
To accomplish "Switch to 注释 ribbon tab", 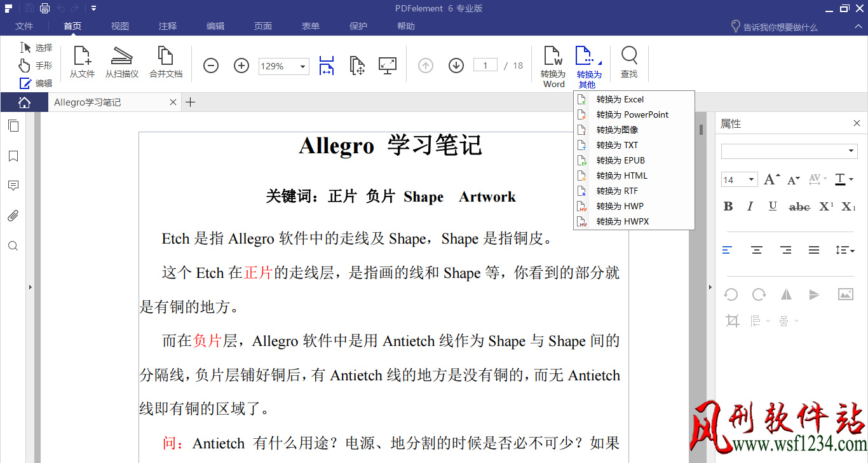I will pyautogui.click(x=168, y=26).
